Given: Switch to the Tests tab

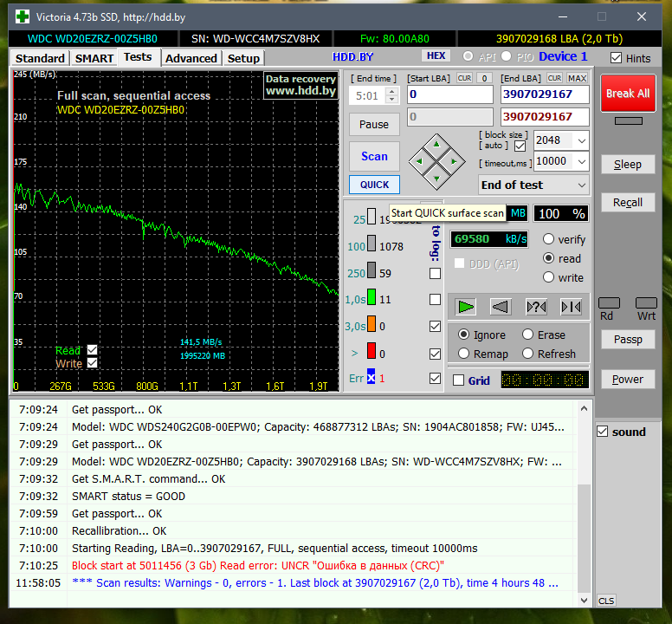Looking at the screenshot, I should (x=138, y=57).
